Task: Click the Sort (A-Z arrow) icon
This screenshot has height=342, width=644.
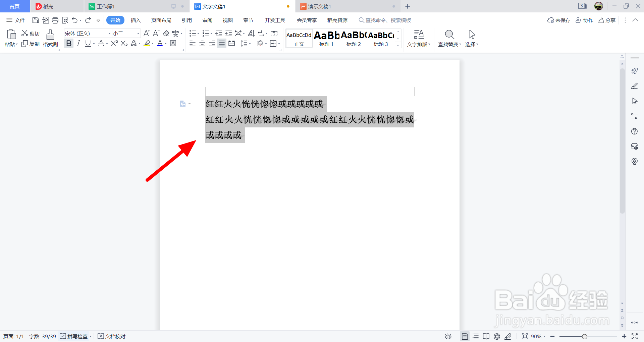Action: (x=251, y=33)
